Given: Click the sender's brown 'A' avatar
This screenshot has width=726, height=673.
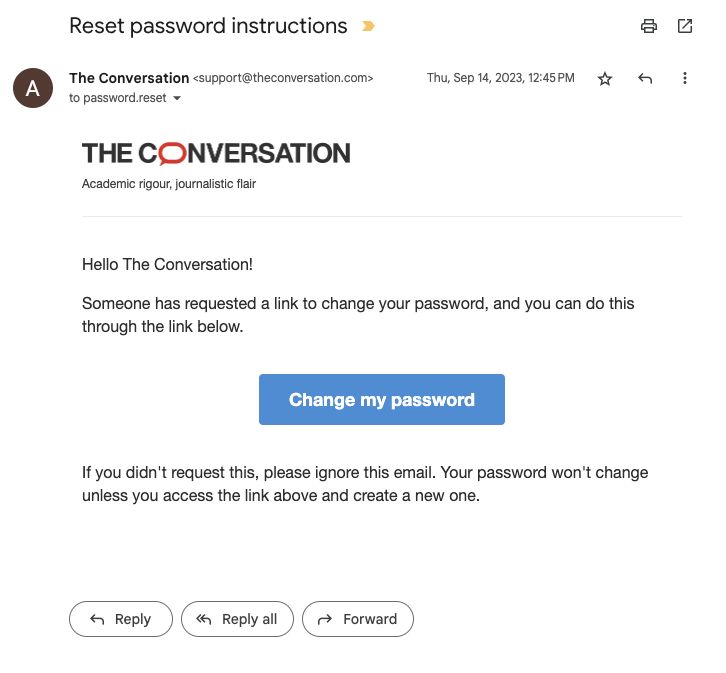Looking at the screenshot, I should (33, 88).
